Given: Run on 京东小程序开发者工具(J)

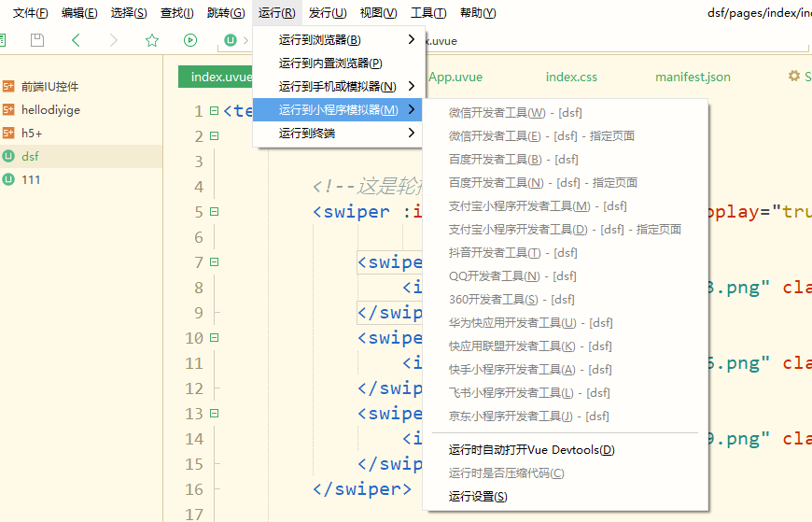Looking at the screenshot, I should click(566, 416).
